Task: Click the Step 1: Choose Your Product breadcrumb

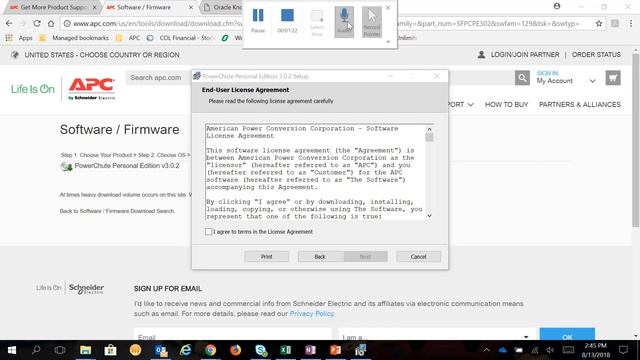Action: pos(96,155)
